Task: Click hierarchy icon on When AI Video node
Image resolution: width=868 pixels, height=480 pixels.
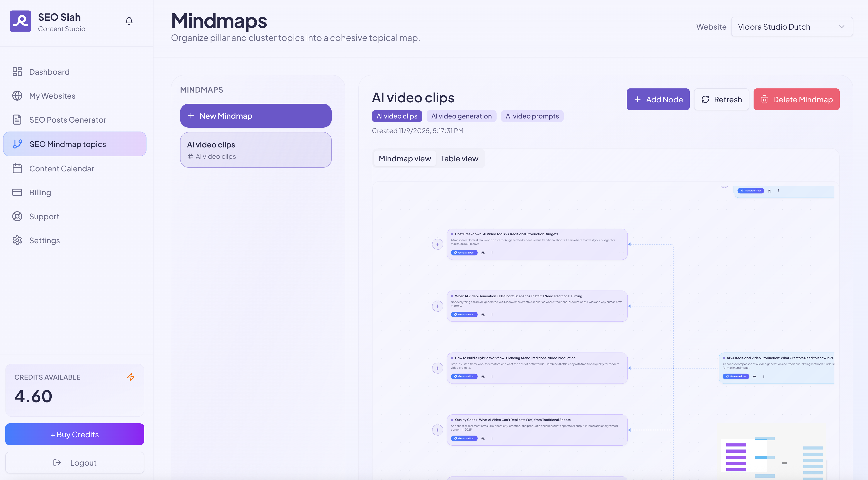Action: pos(483,314)
